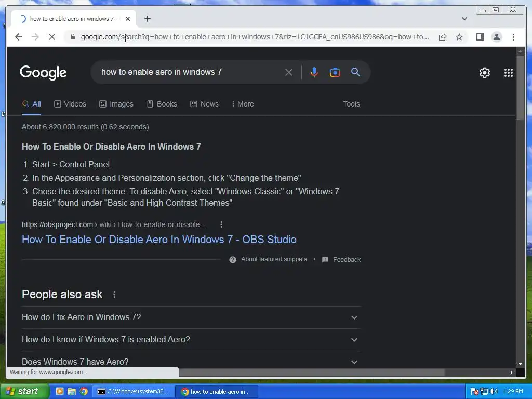The height and width of the screenshot is (399, 532).
Task: Select the Chrome taskbar button
Action: point(217,392)
